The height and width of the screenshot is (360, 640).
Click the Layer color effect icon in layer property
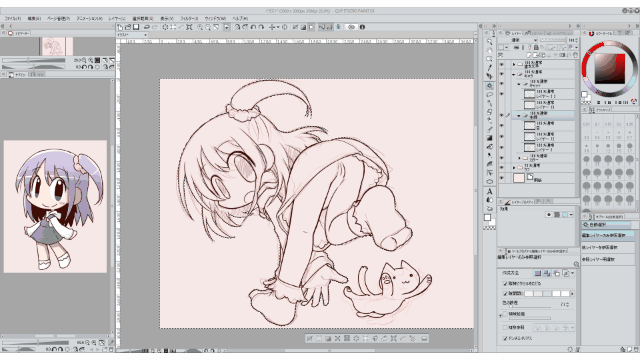click(x=564, y=214)
